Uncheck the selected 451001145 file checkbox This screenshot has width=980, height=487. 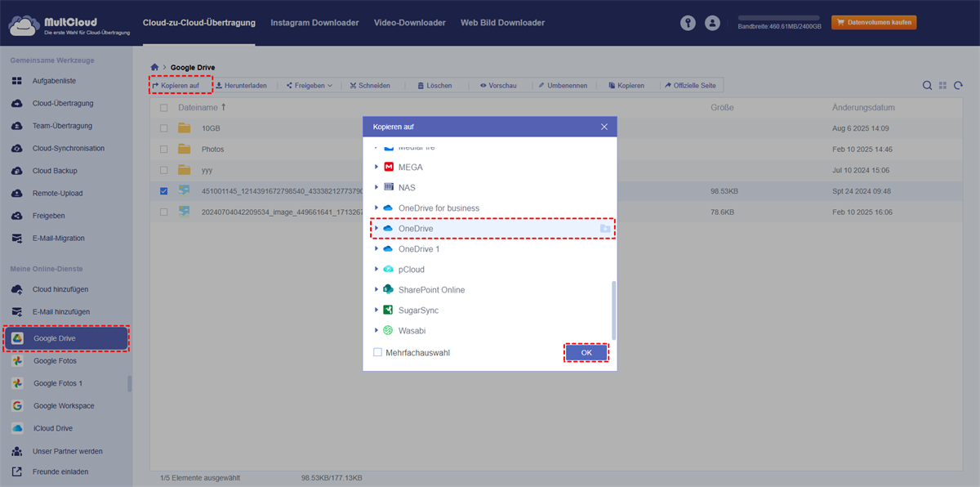coord(164,190)
